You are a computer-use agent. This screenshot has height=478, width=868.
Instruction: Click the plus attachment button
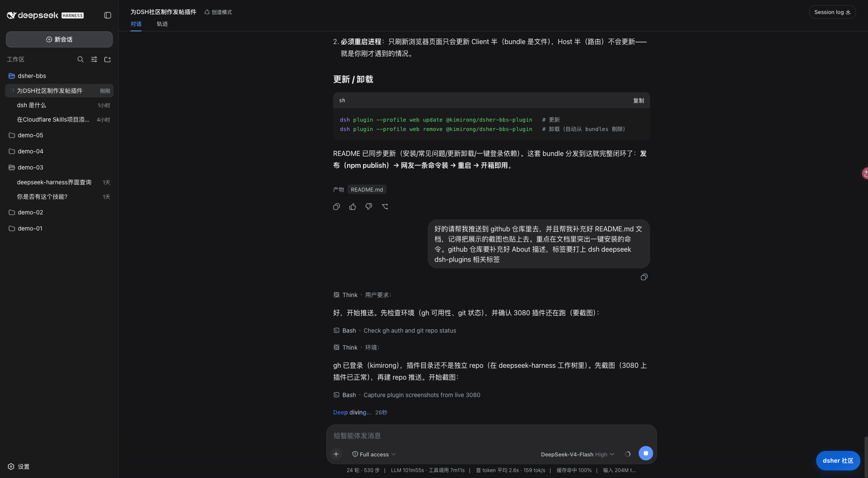(x=336, y=454)
